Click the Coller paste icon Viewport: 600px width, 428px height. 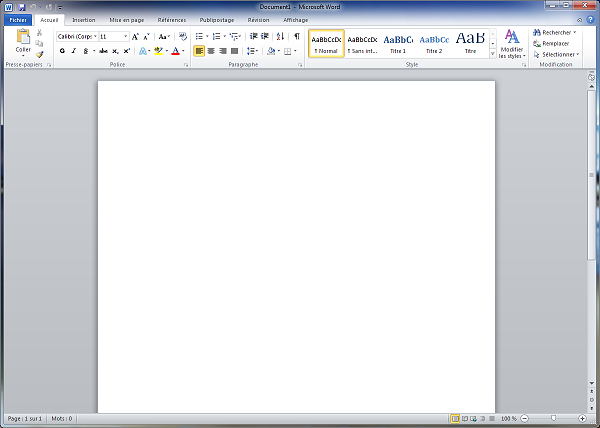[22, 38]
